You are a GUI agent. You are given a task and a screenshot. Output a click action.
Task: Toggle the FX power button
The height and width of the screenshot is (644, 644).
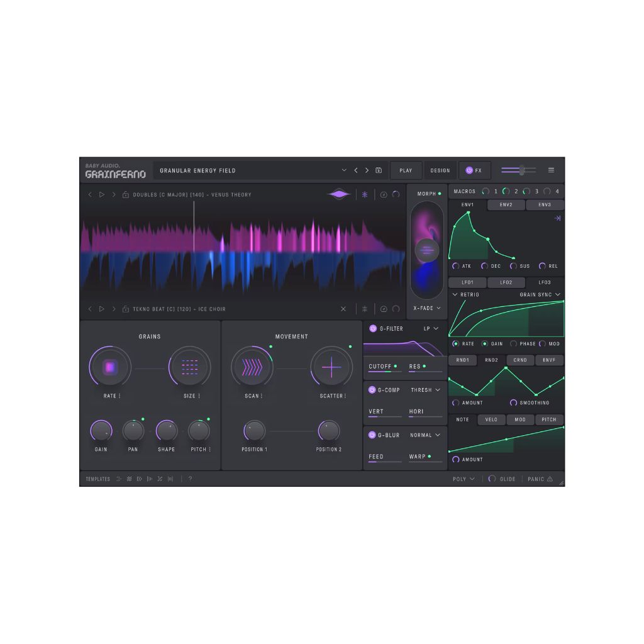point(469,170)
